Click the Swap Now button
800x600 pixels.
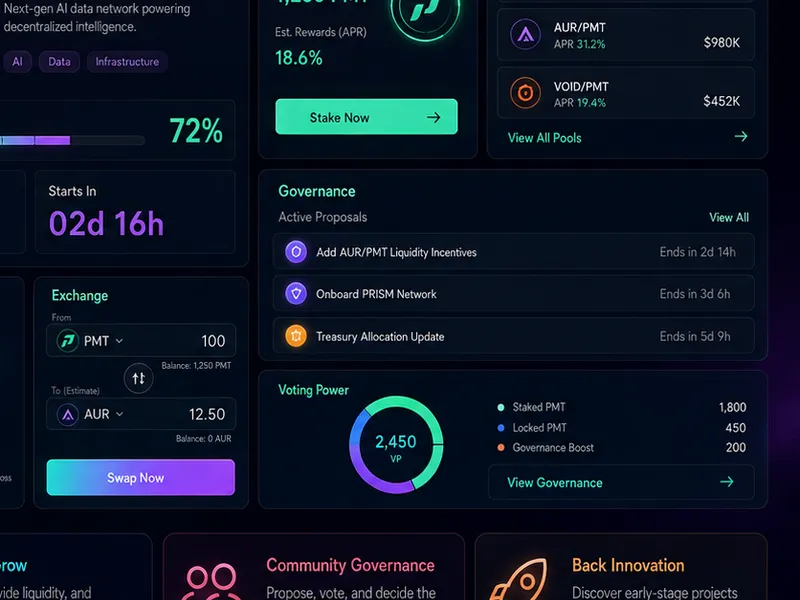141,478
